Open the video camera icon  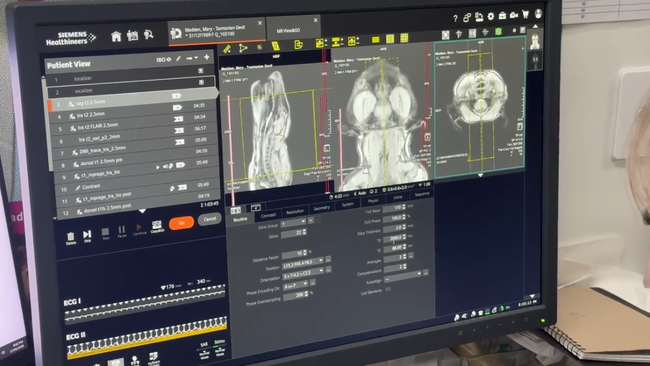click(514, 15)
